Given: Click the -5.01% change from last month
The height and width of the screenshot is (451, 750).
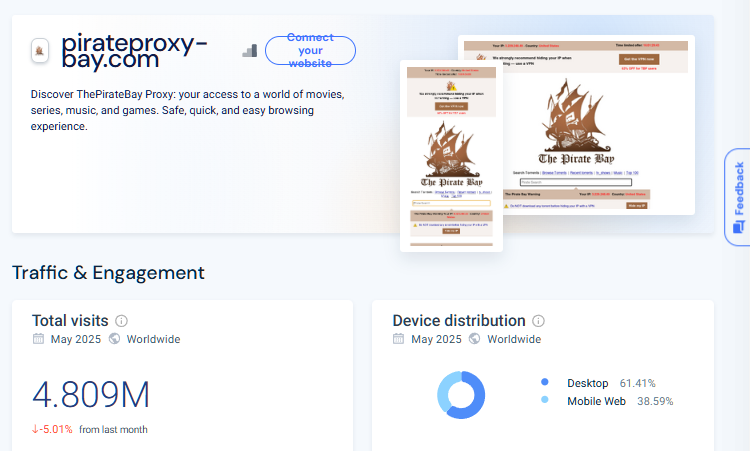Looking at the screenshot, I should click(x=56, y=429).
